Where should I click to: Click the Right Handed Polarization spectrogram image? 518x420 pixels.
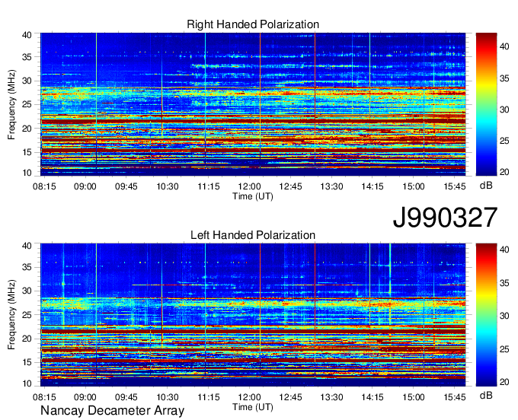pos(253,104)
